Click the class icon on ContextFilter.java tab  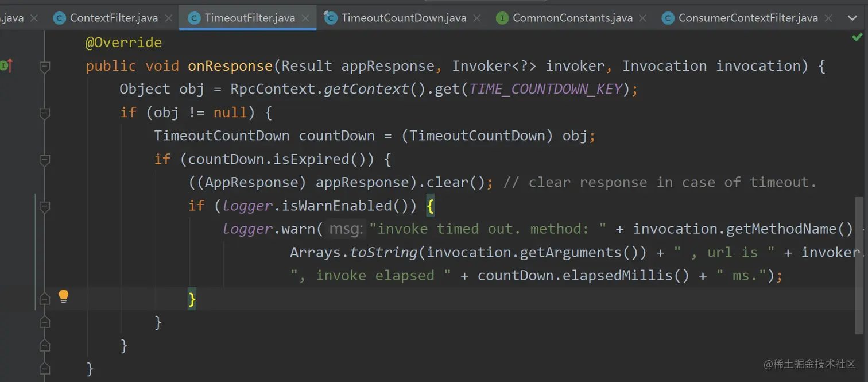pyautogui.click(x=60, y=18)
